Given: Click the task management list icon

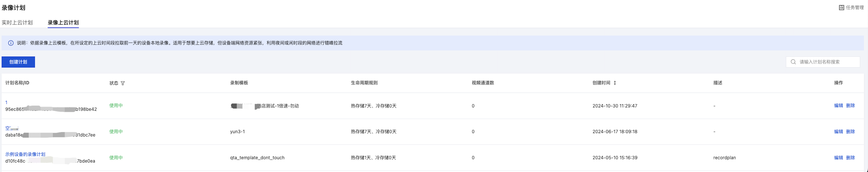Looking at the screenshot, I should coord(841,7).
